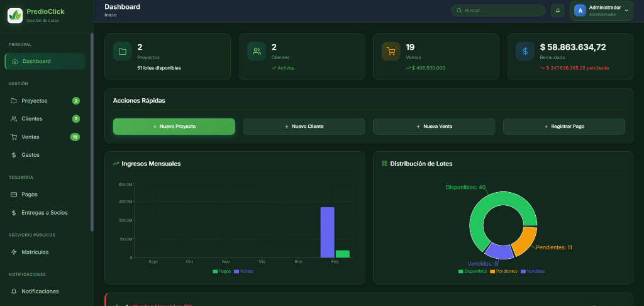
Task: Click the Matrículas lightning icon
Action: coord(14,252)
